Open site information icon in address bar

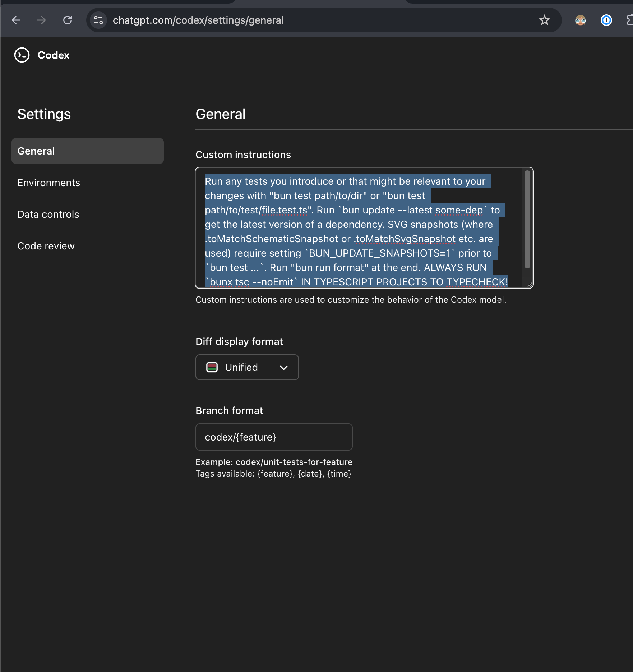coord(98,20)
